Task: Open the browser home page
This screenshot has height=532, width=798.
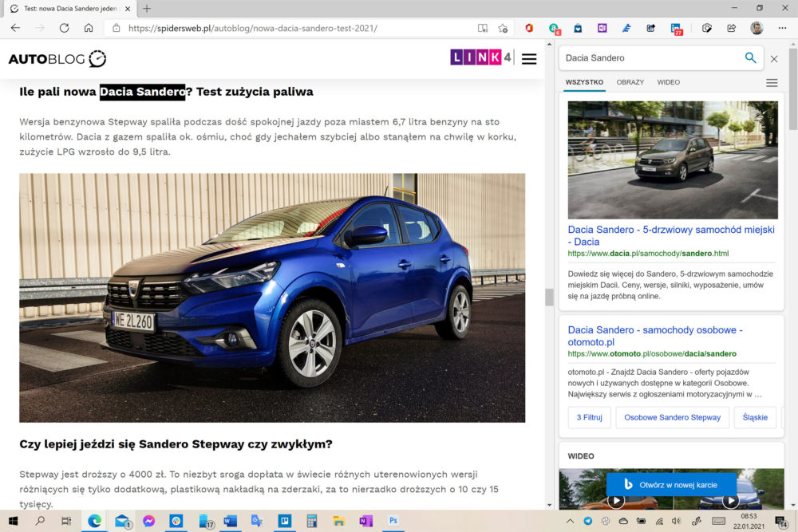Action: [x=89, y=28]
